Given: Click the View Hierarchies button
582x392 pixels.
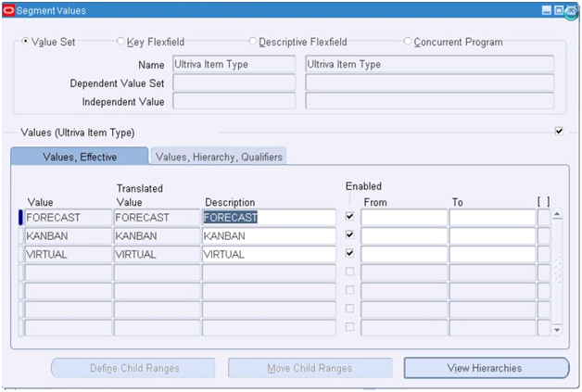Looking at the screenshot, I should tap(487, 368).
